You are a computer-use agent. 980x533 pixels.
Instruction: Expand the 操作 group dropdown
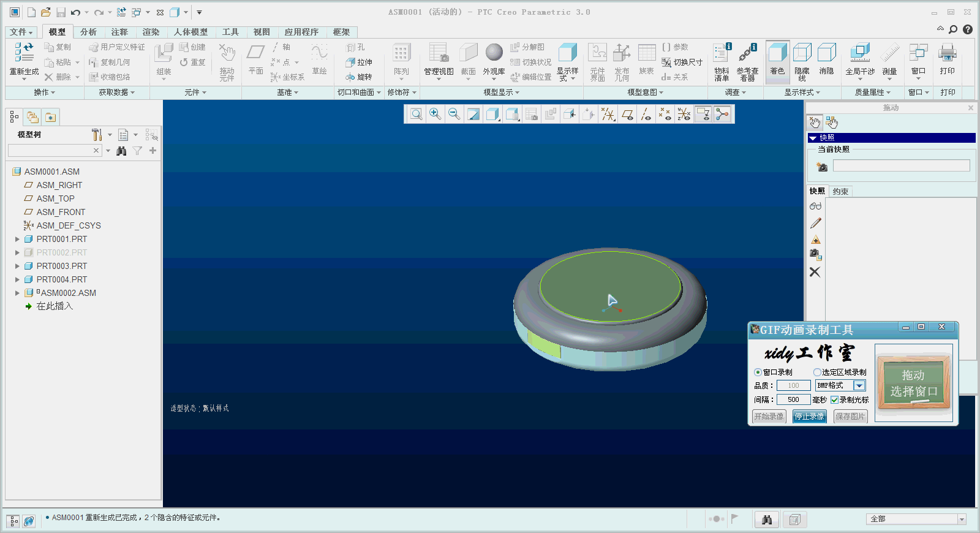[x=44, y=93]
